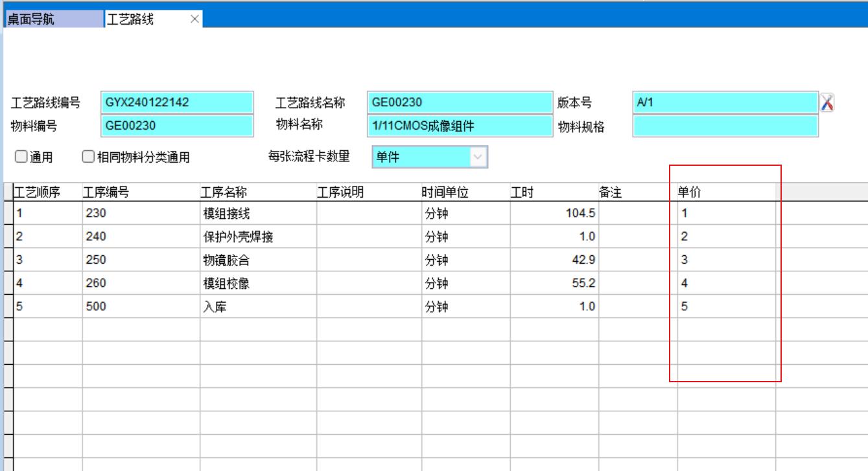Click the 工时 column header
The height and width of the screenshot is (471, 868).
point(554,192)
